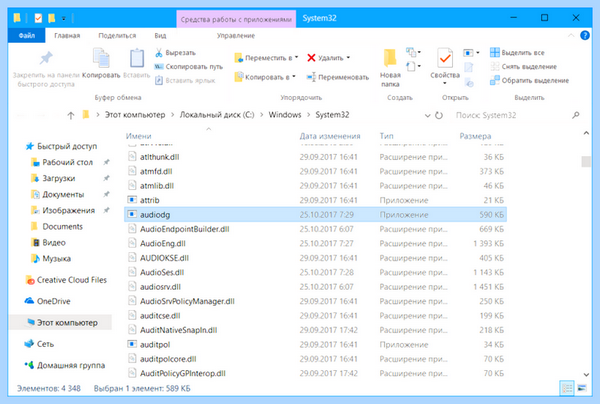The image size is (600, 404).
Task: Click the properties checkmark icon in title bar
Action: (x=38, y=18)
